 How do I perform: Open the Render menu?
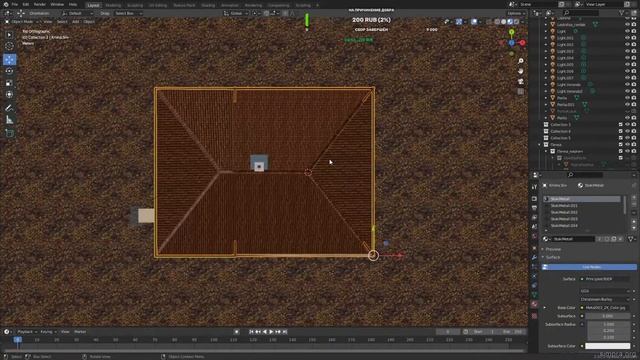pos(40,4)
